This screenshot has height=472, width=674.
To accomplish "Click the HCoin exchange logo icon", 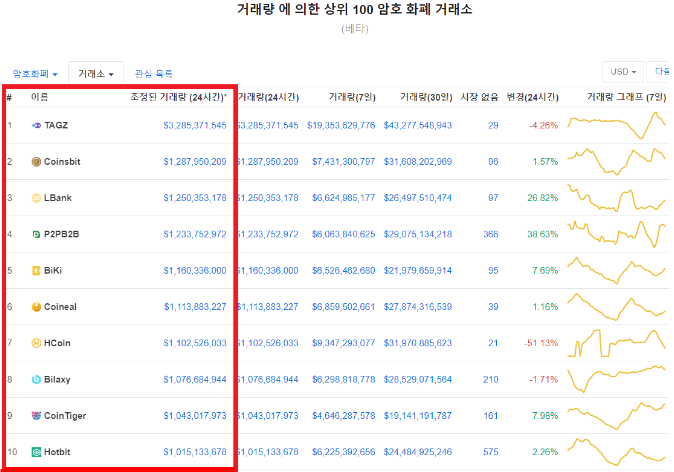I will click(x=37, y=343).
